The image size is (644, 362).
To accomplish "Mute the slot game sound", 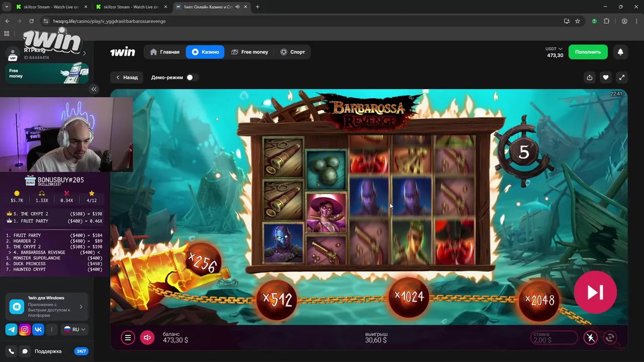I will click(147, 338).
